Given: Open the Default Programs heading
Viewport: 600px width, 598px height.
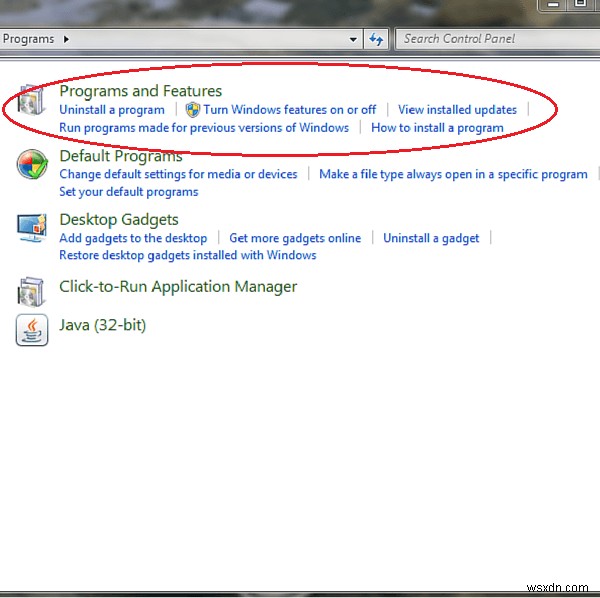Looking at the screenshot, I should pos(121,156).
